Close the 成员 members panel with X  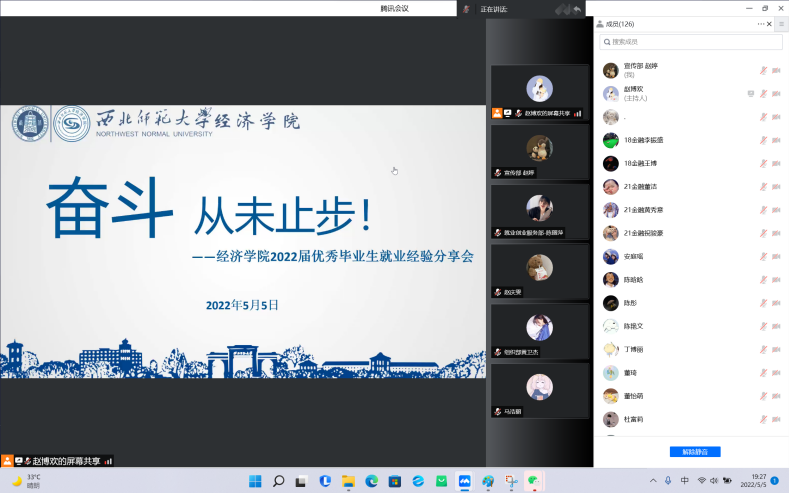point(770,23)
